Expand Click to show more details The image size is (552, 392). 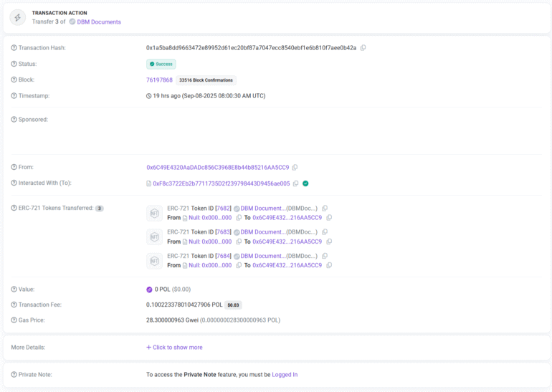click(174, 348)
